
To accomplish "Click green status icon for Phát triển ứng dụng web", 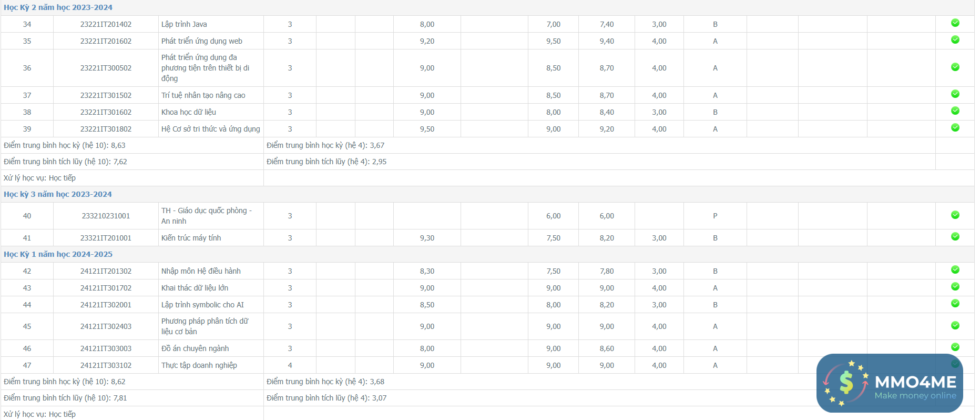I will click(x=955, y=40).
